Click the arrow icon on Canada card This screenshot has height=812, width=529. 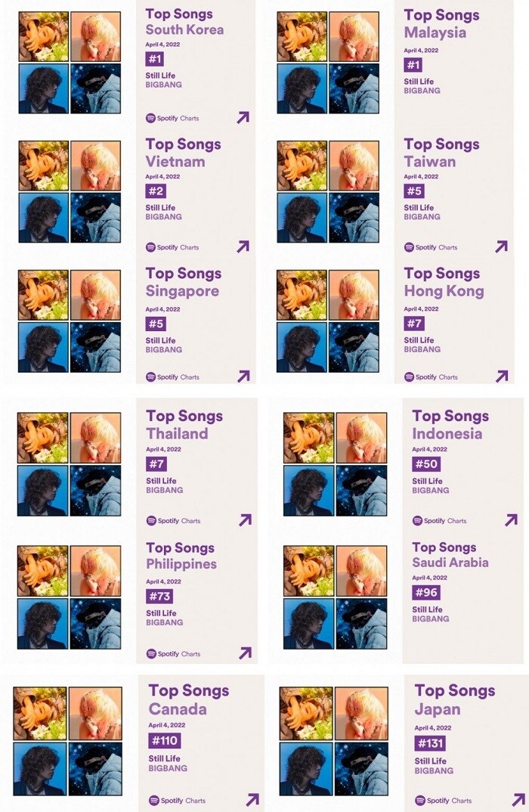pos(252,800)
